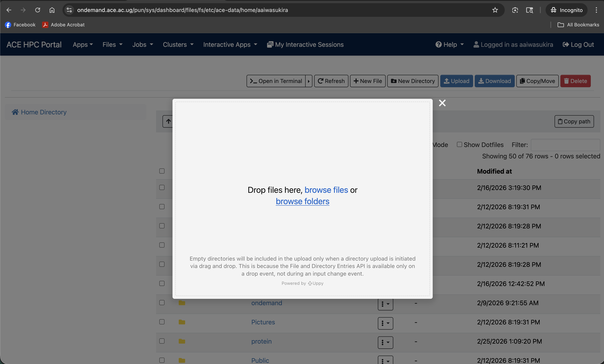Expand the Interactive Apps dropdown
Image resolution: width=604 pixels, height=364 pixels.
click(230, 45)
